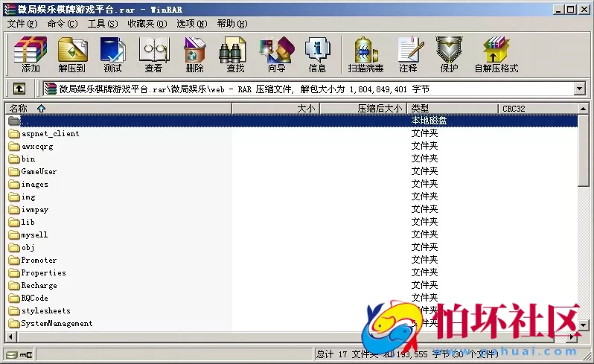The image size is (594, 364).
Task: Select the Promoter folder name
Action: click(x=39, y=261)
